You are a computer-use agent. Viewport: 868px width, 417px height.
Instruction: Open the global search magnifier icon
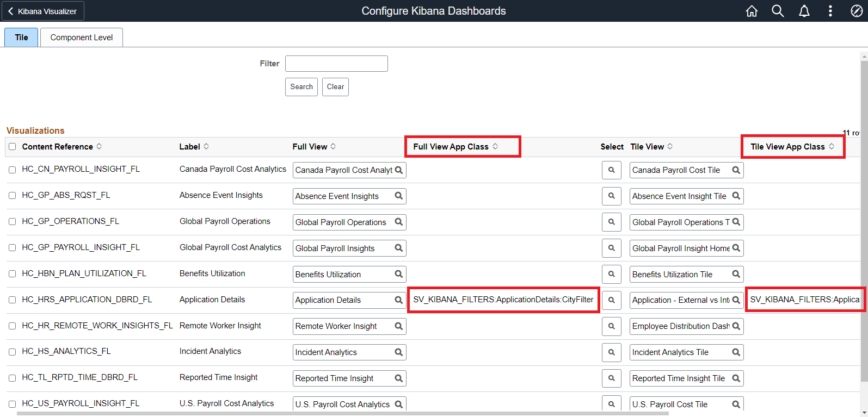point(778,11)
